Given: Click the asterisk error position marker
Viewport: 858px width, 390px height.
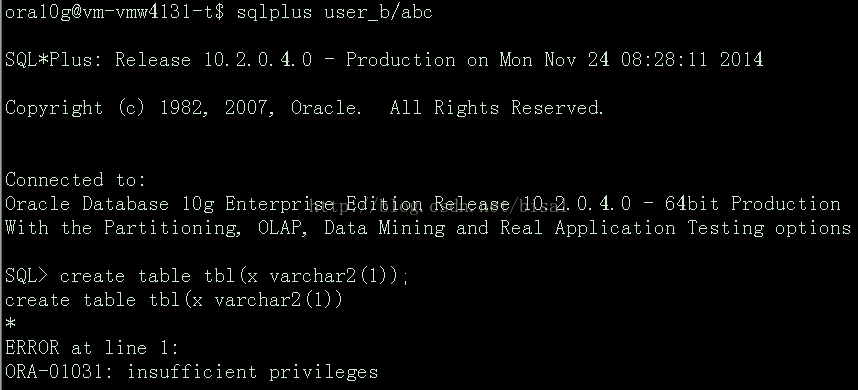Looking at the screenshot, I should click(x=10, y=323).
